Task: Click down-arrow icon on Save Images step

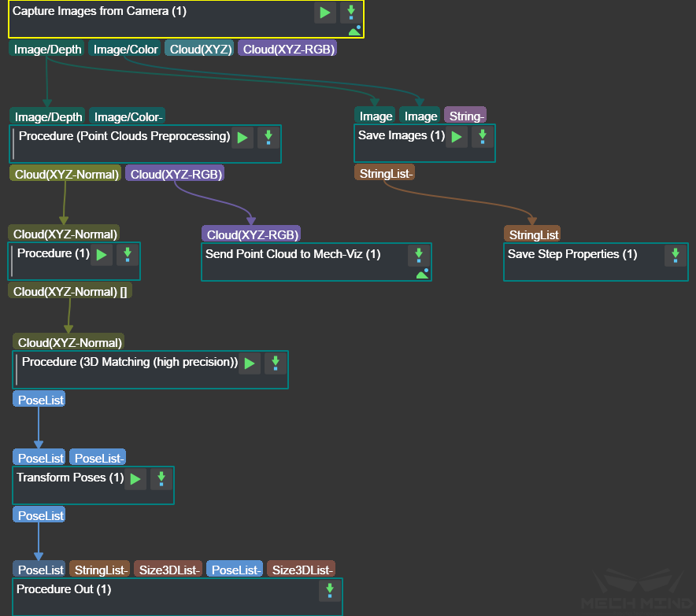Action: coord(483,137)
